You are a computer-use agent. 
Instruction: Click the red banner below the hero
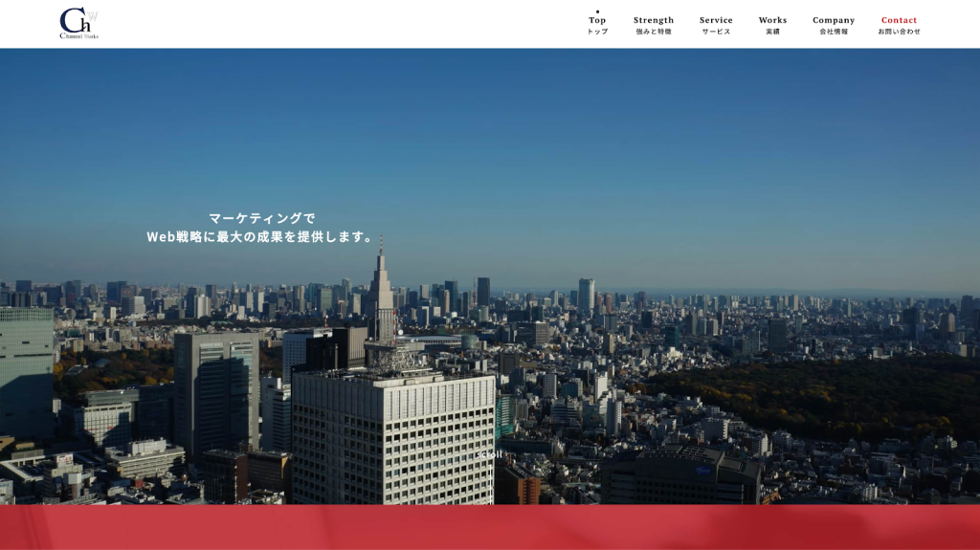coord(490,528)
